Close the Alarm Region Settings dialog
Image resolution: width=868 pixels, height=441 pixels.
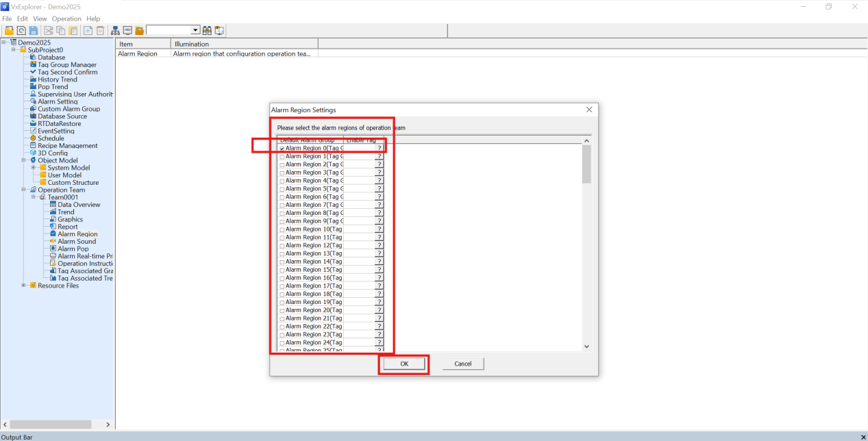[x=589, y=110]
